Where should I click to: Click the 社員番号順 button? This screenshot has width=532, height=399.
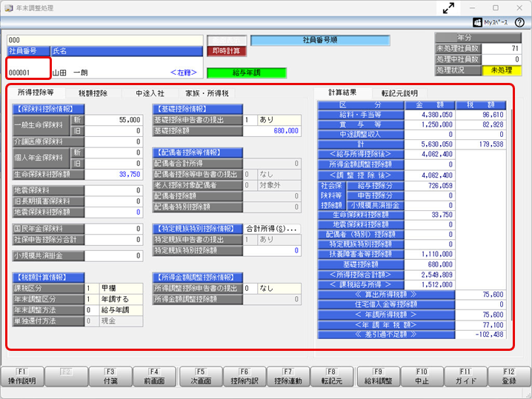[x=320, y=40]
